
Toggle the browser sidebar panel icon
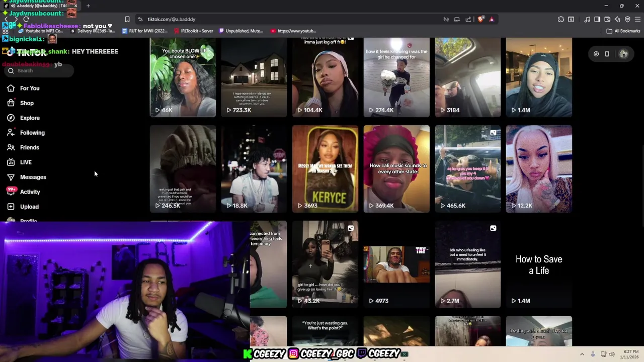597,19
